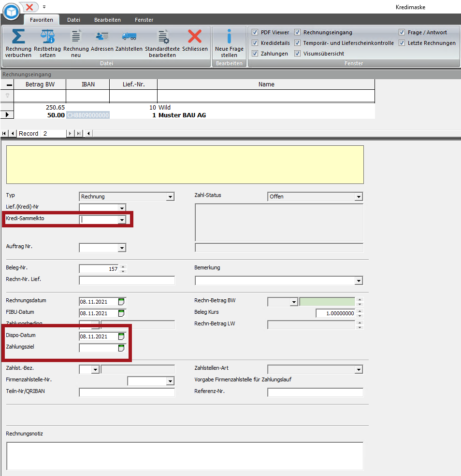Open the Datei ribbon tab
This screenshot has width=461, height=476.
click(x=73, y=20)
